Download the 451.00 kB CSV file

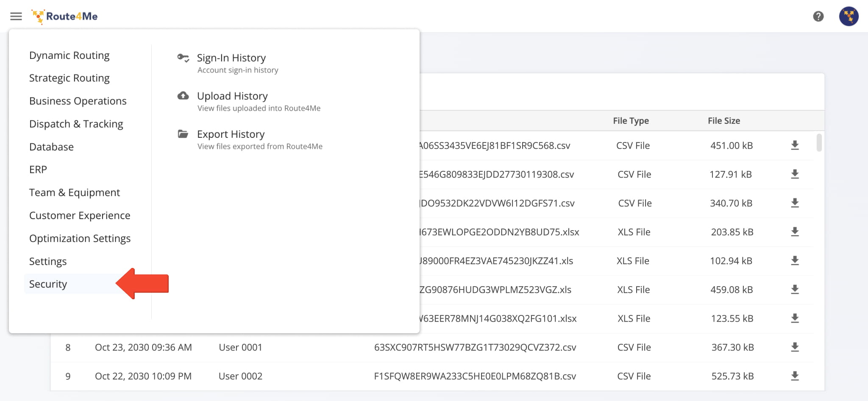click(795, 145)
